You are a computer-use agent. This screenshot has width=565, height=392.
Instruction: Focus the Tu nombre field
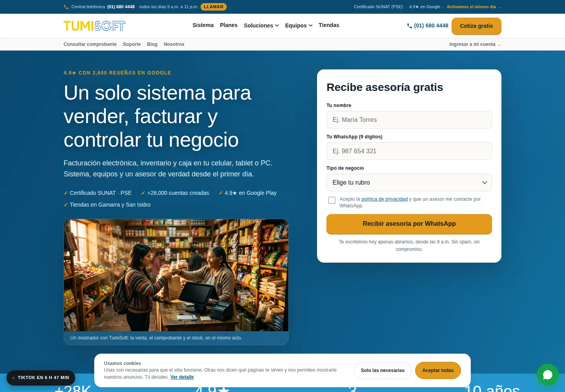(x=409, y=120)
